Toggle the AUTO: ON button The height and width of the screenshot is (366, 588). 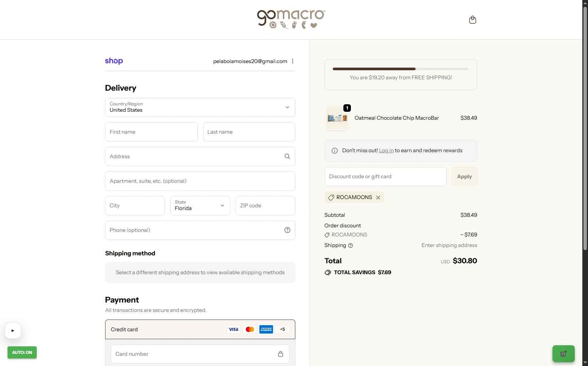pos(22,352)
